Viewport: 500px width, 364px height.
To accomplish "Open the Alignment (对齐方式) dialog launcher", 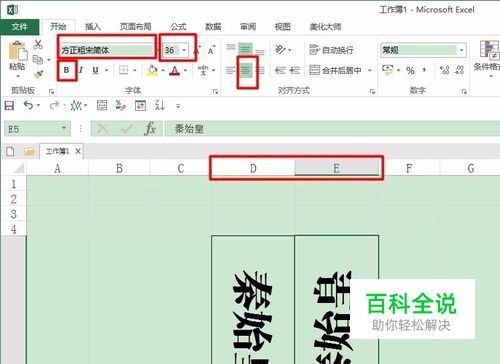I will click(372, 91).
